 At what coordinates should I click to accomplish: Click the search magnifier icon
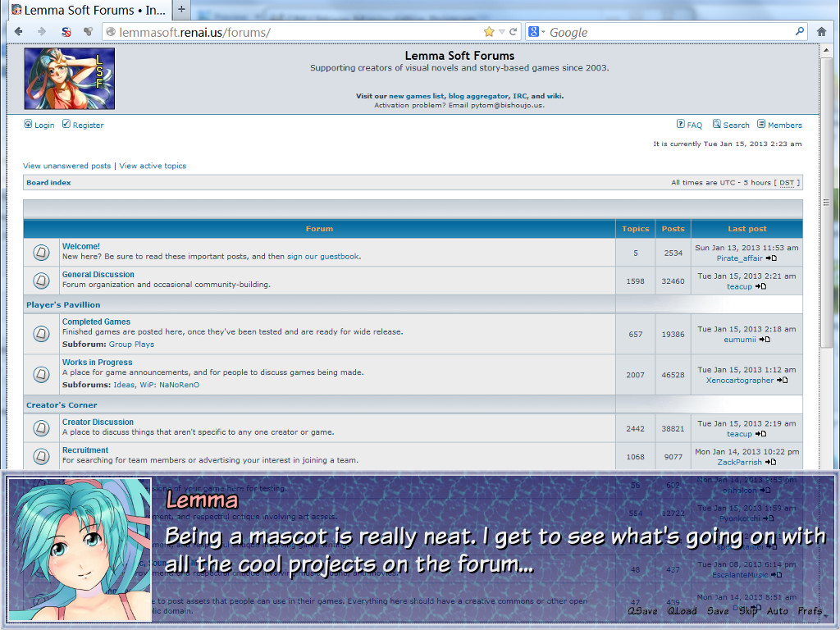pyautogui.click(x=800, y=32)
